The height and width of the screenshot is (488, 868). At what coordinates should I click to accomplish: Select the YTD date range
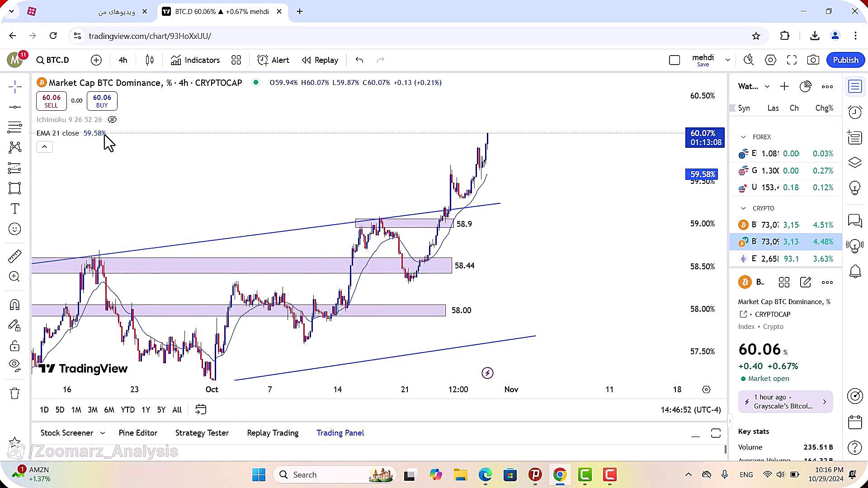click(127, 410)
